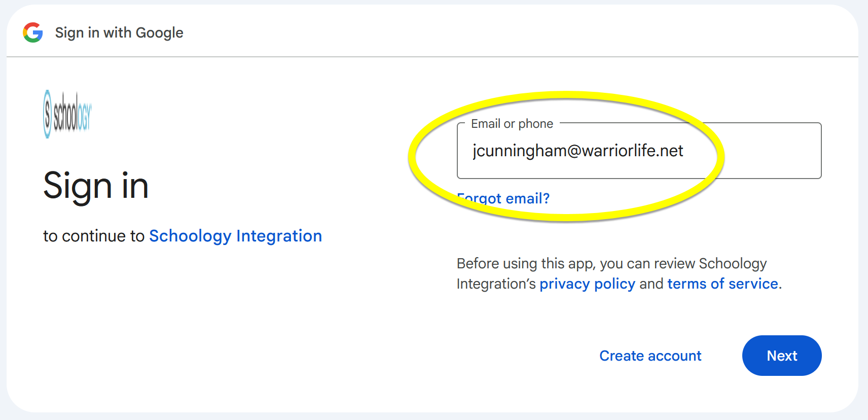This screenshot has width=868, height=420.
Task: Click the "Before using this app" disclaimer text
Action: click(x=611, y=264)
